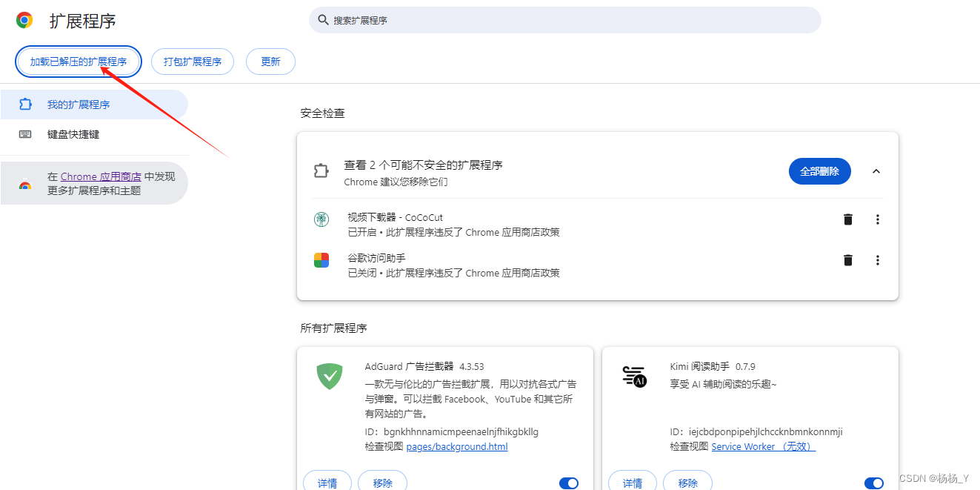Click the puzzle icon in the safety check card
The image size is (980, 490).
click(x=321, y=171)
